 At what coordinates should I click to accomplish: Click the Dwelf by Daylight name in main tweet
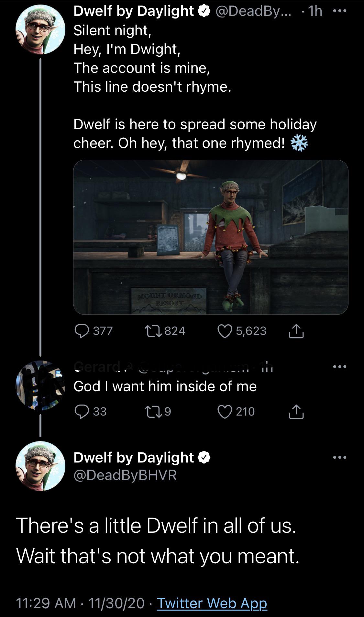tap(133, 457)
